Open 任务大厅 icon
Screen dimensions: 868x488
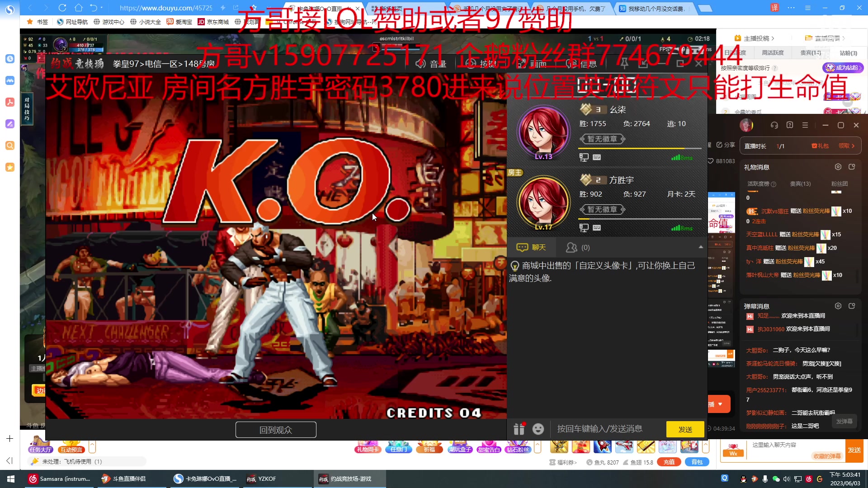click(40, 444)
